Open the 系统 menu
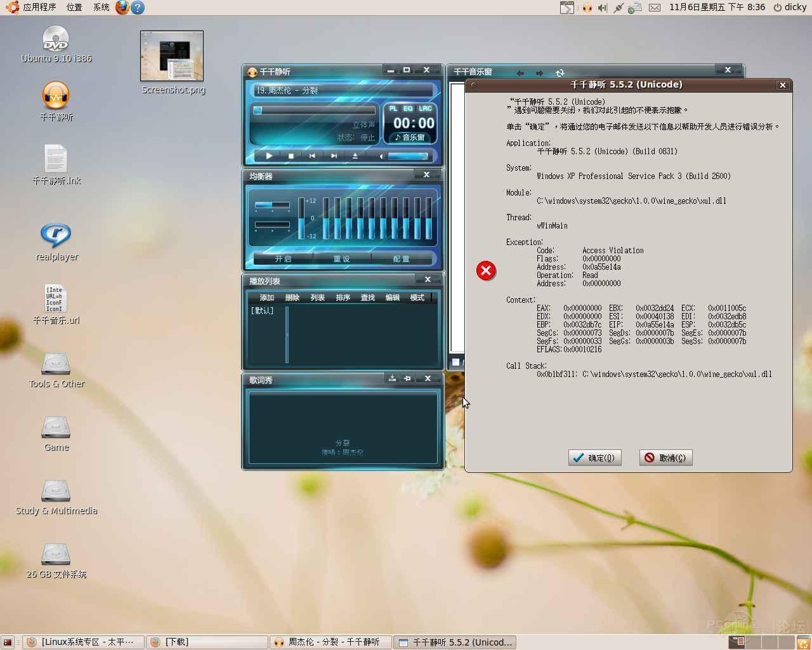Image resolution: width=812 pixels, height=650 pixels. 101,8
